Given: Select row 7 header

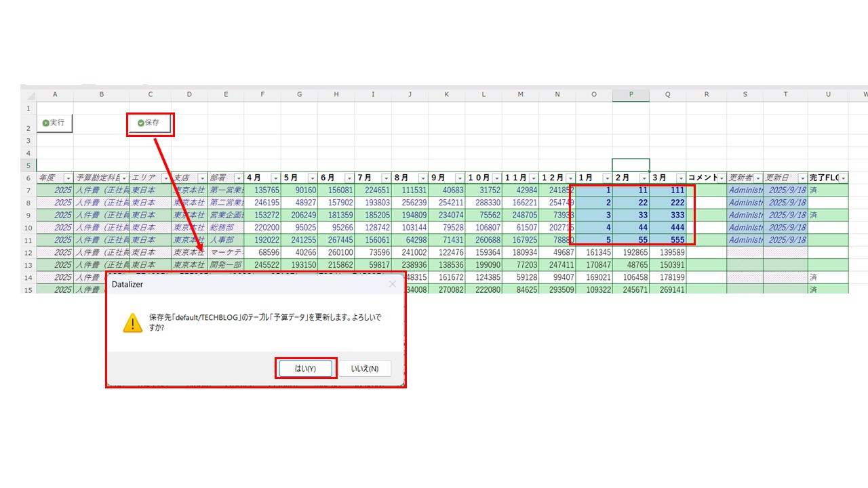Looking at the screenshot, I should coord(28,190).
